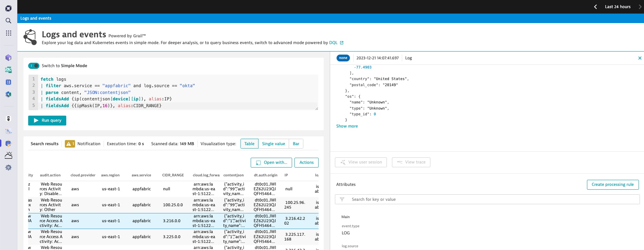
Task: Grab the query editor resize handle
Action: (x=317, y=109)
